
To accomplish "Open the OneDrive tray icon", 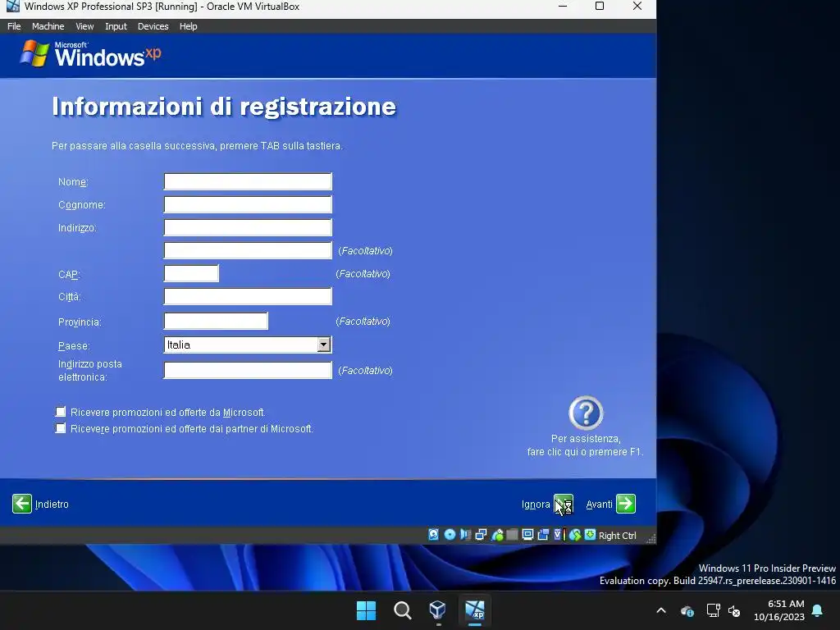I will [687, 610].
